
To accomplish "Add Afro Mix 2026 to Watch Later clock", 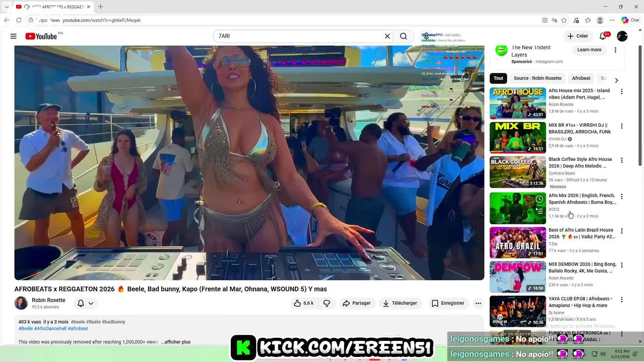I will click(x=539, y=199).
